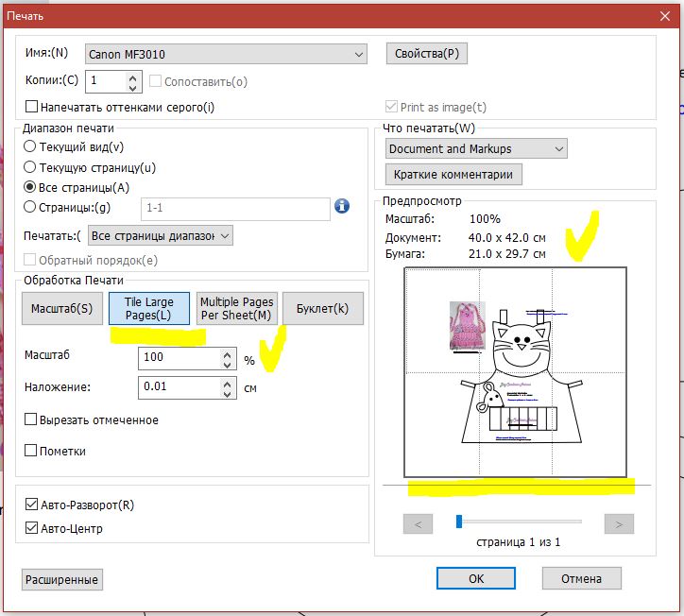Click the Расширенные advanced button
The width and height of the screenshot is (684, 616).
(x=62, y=580)
